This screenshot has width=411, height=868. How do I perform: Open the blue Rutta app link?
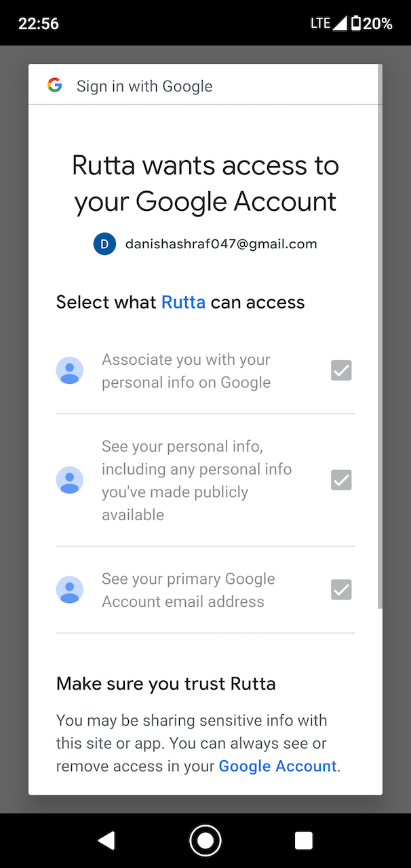(x=183, y=302)
